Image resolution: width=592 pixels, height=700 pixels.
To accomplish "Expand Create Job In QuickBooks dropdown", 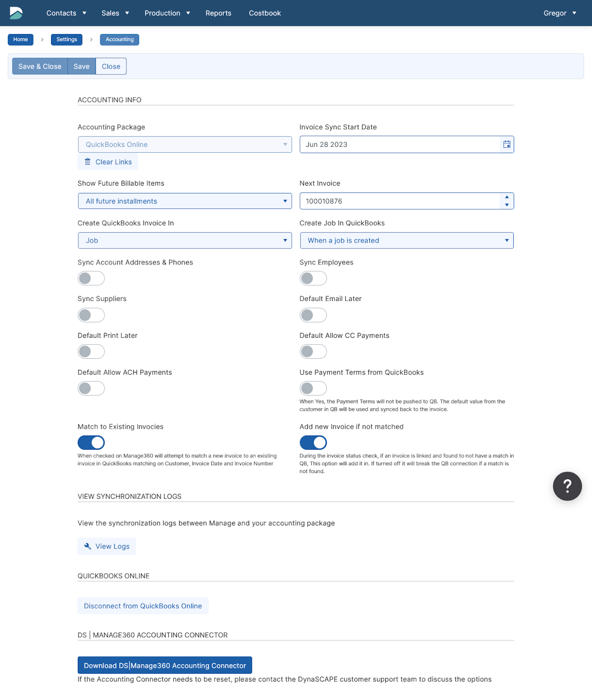I will coord(406,241).
